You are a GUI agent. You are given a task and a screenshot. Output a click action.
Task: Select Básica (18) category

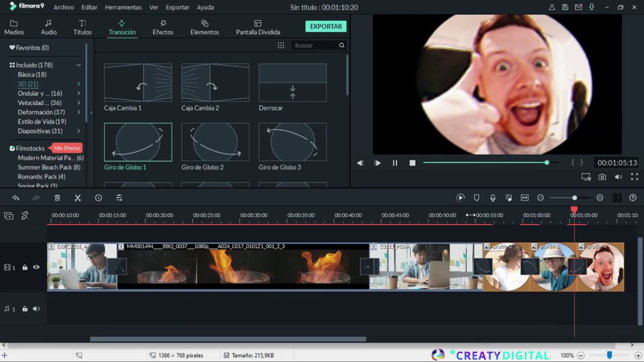(x=32, y=74)
